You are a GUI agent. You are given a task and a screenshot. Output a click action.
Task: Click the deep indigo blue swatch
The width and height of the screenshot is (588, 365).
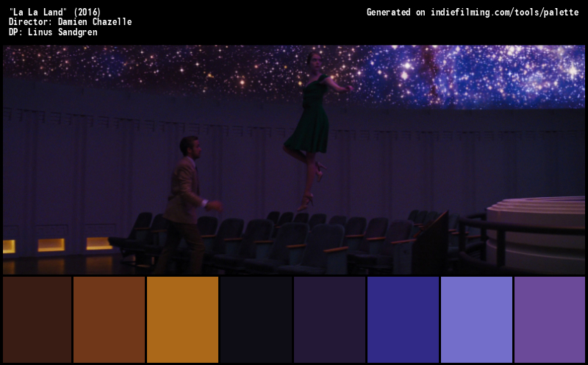(x=403, y=319)
